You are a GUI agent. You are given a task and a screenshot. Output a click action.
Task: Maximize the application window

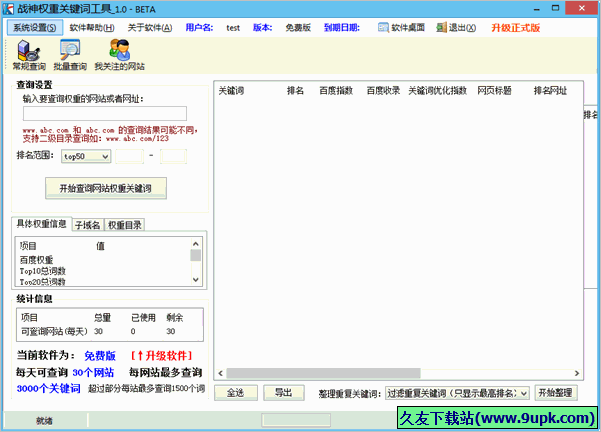[x=555, y=8]
